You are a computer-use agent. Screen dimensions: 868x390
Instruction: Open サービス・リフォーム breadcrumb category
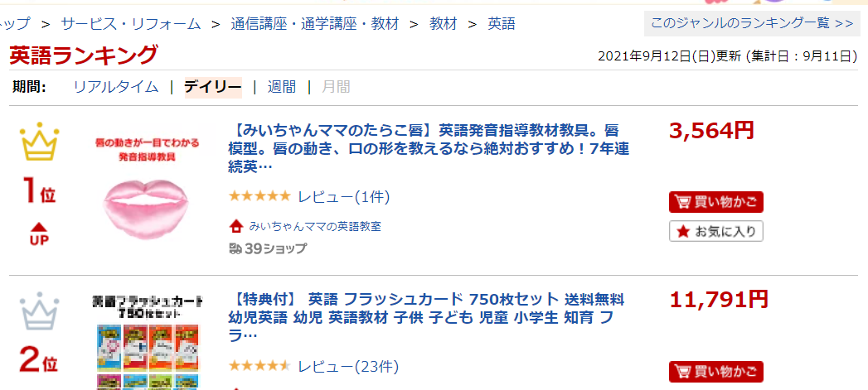click(x=131, y=24)
